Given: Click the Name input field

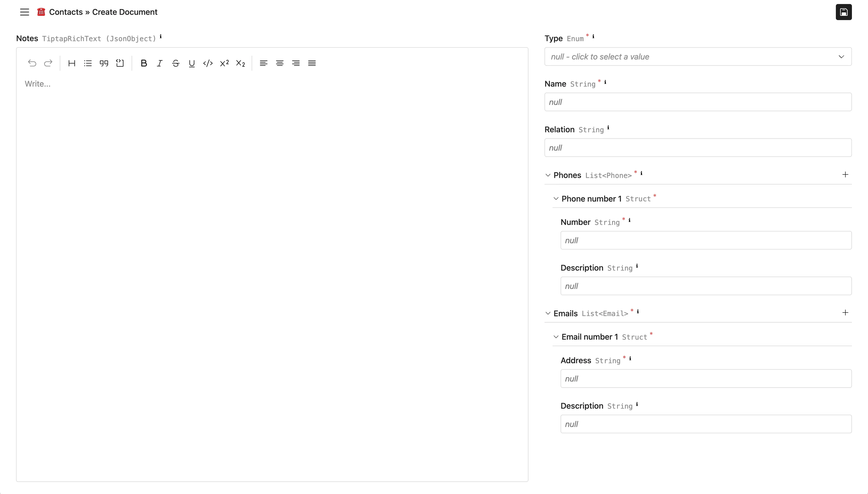Looking at the screenshot, I should pos(698,102).
